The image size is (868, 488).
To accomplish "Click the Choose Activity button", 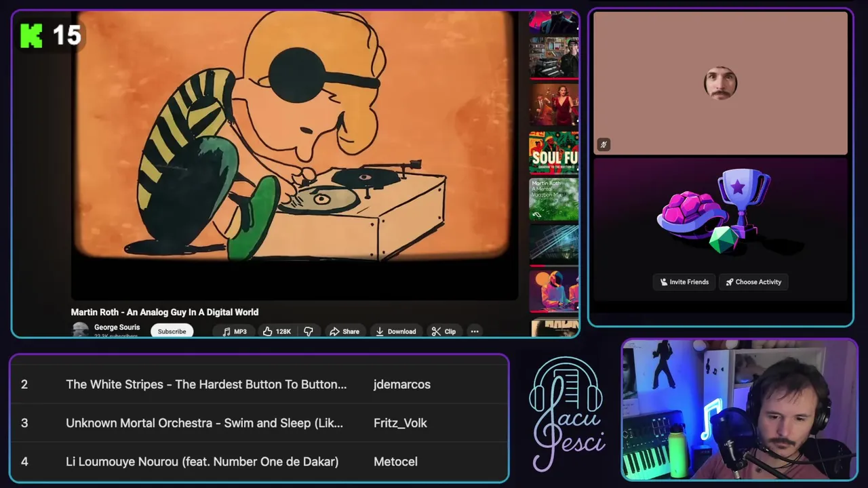I will [753, 282].
